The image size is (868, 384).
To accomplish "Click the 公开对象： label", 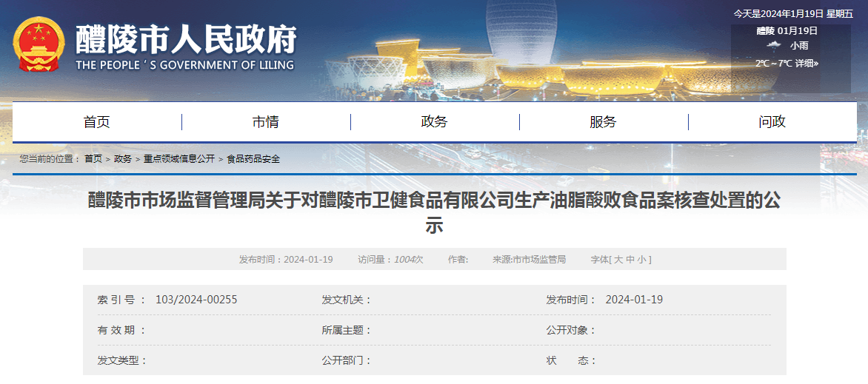I will (571, 330).
